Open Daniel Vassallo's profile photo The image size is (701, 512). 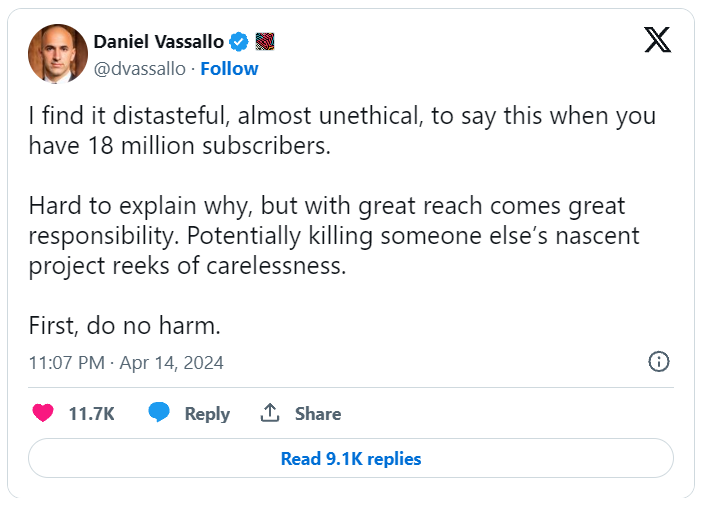58,54
